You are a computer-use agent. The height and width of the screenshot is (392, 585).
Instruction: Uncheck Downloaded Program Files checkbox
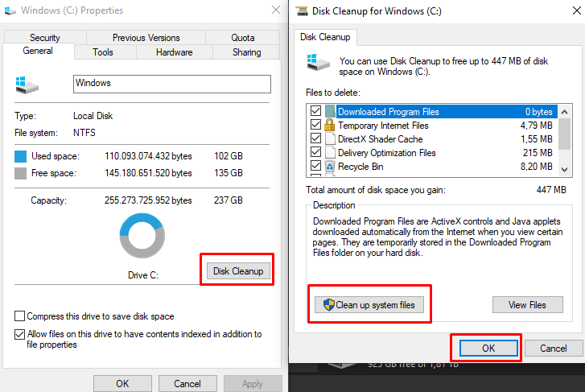click(x=315, y=111)
